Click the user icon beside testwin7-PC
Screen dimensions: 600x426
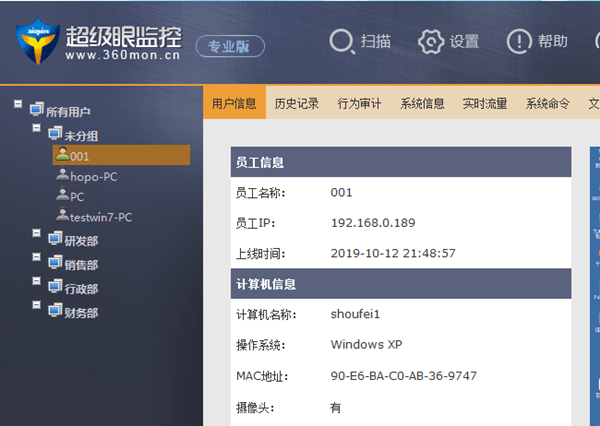point(62,214)
